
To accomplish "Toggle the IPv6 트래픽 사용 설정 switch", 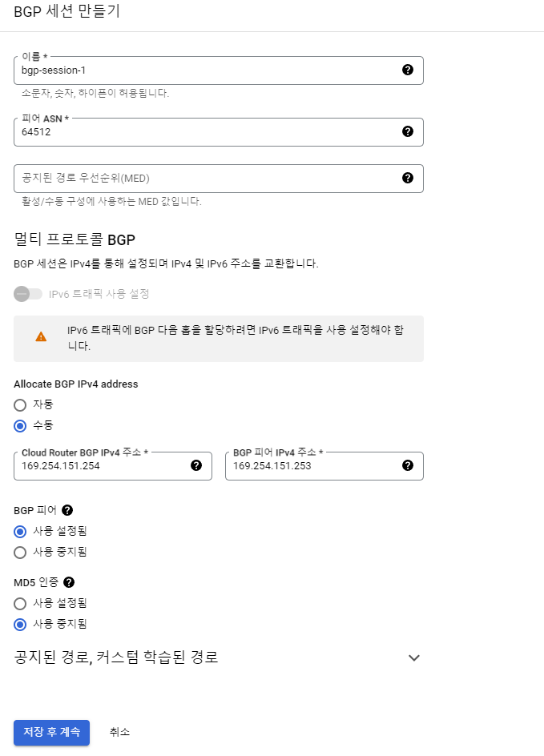I will [x=28, y=294].
